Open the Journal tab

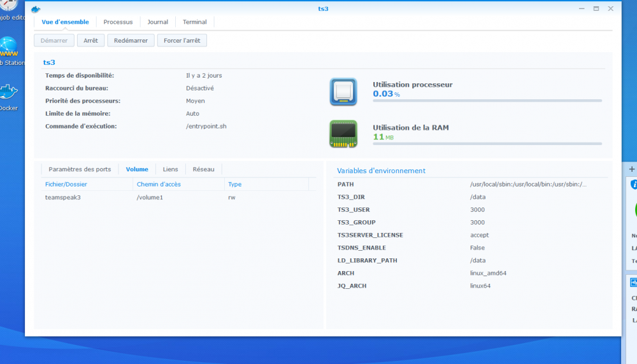[157, 22]
